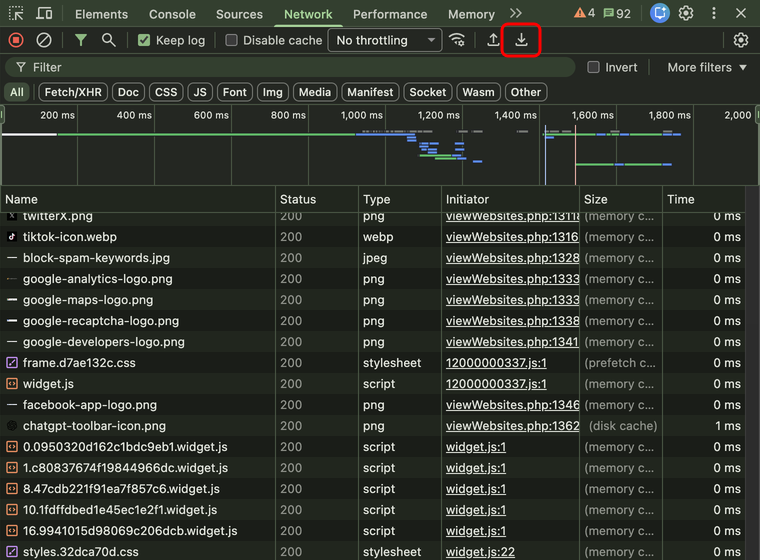Image resolution: width=760 pixels, height=560 pixels.
Task: Select google-maps-logo.png request
Action: [x=372, y=300]
